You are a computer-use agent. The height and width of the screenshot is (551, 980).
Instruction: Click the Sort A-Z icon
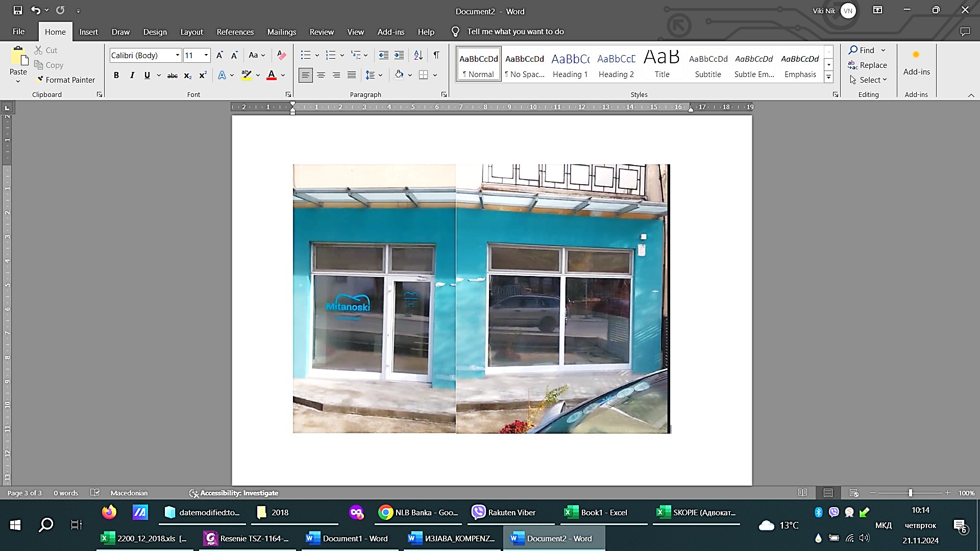point(418,55)
